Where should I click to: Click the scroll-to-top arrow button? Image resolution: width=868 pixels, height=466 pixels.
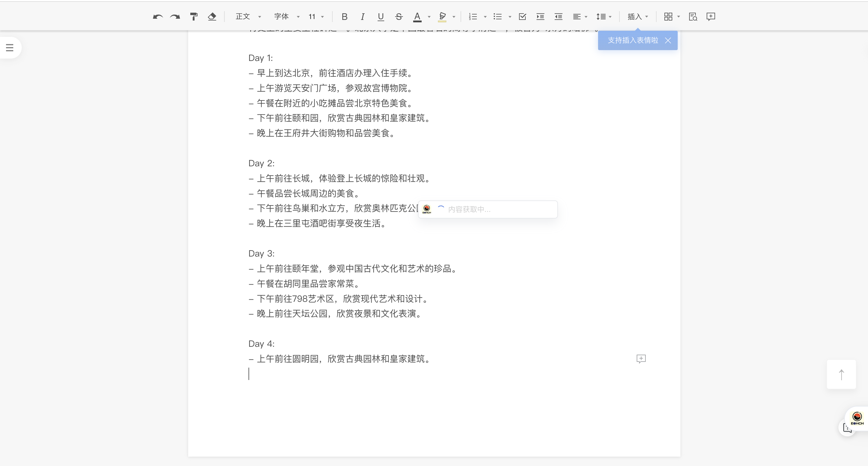click(841, 374)
